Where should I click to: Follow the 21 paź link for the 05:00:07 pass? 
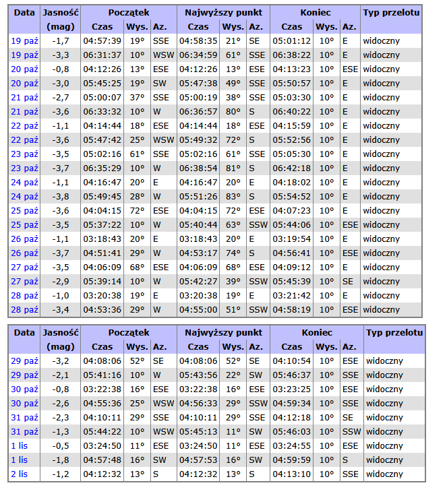[x=24, y=98]
